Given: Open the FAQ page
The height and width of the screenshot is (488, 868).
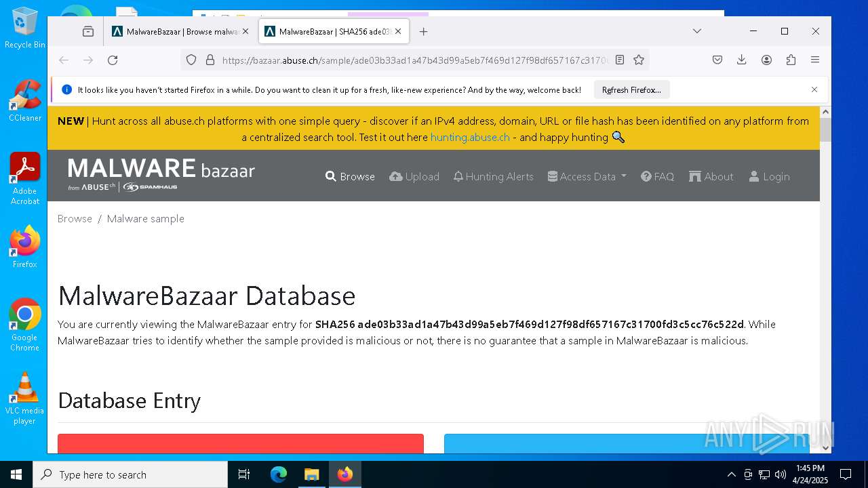Looking at the screenshot, I should (x=657, y=176).
